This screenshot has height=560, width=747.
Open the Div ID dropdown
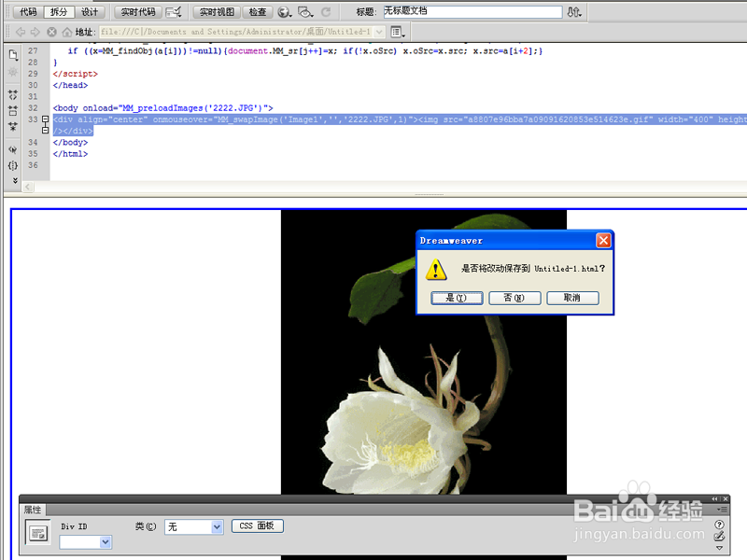pos(106,542)
